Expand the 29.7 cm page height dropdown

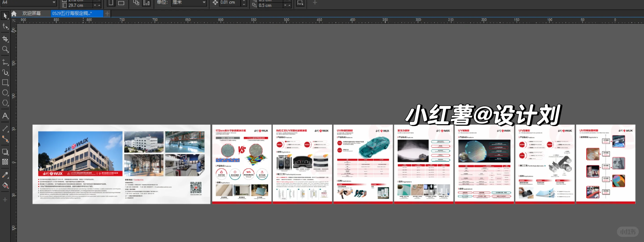[x=95, y=5]
